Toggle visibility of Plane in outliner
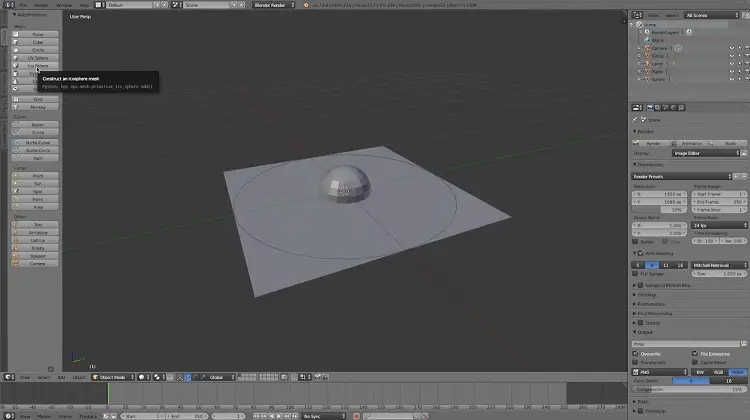The image size is (750, 420). pos(732,71)
